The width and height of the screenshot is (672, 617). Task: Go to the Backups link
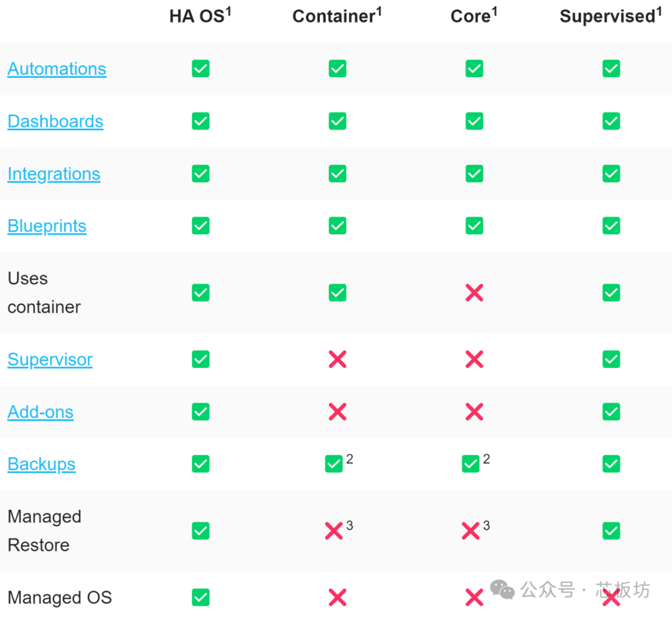[x=41, y=464]
